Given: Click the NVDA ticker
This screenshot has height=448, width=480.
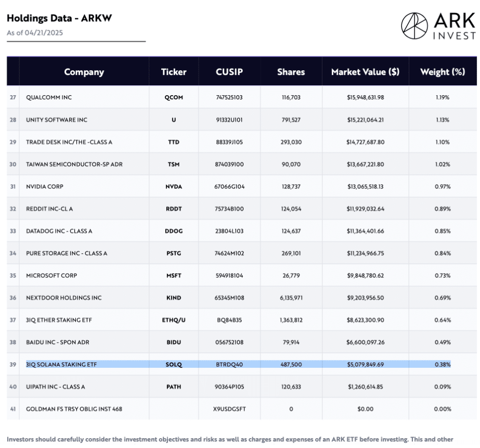Looking at the screenshot, I should pyautogui.click(x=174, y=186).
